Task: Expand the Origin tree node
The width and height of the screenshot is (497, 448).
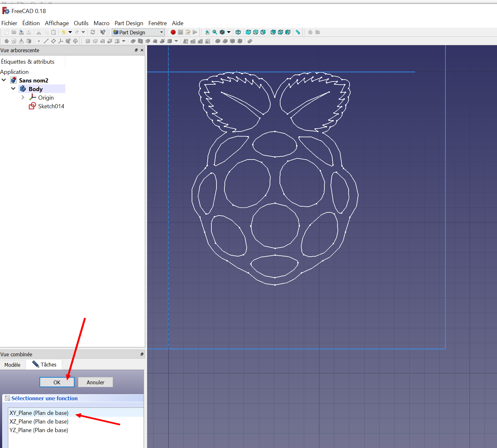Action: point(23,97)
